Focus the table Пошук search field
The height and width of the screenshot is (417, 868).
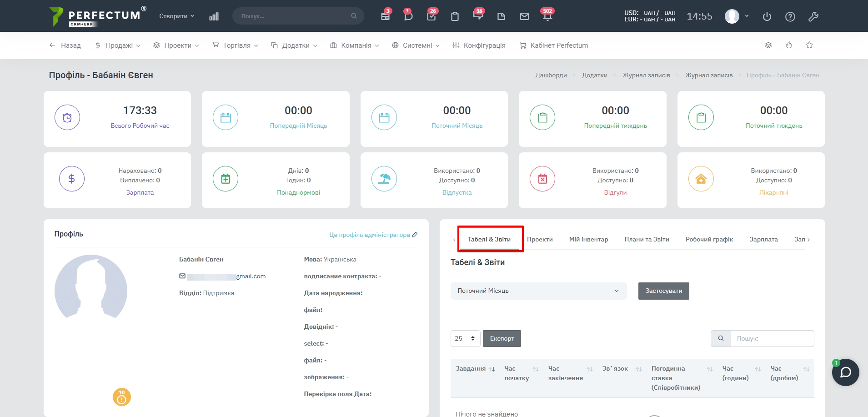(x=772, y=338)
